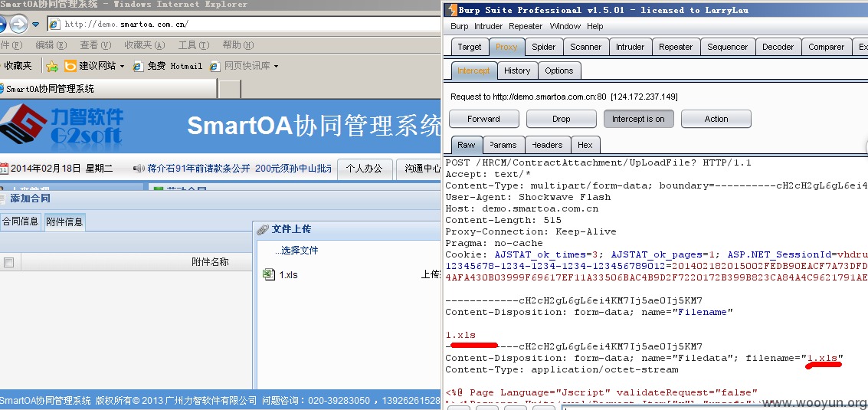The height and width of the screenshot is (410, 868).
Task: Open the 免费 Hotmail favorites link
Action: click(x=168, y=66)
